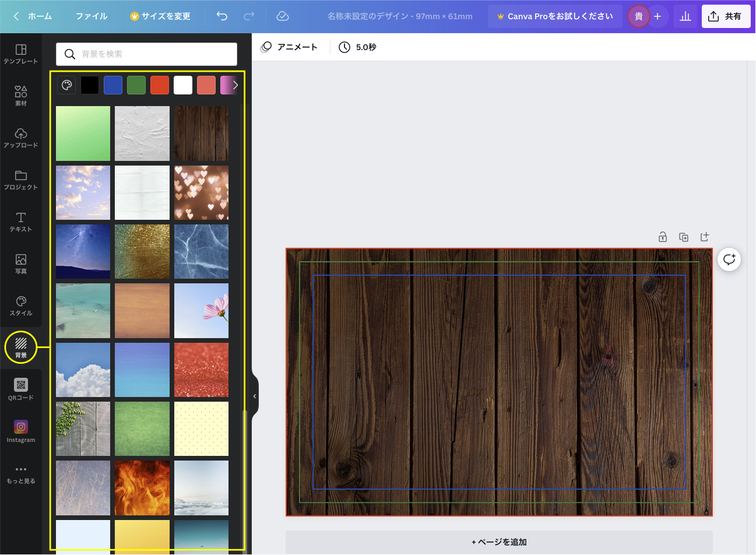The width and height of the screenshot is (756, 555).
Task: Click + ページを追加 button
Action: pos(499,542)
